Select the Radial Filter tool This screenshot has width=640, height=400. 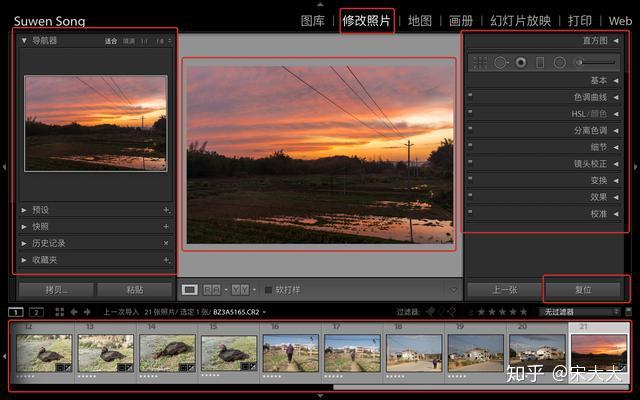pyautogui.click(x=559, y=62)
